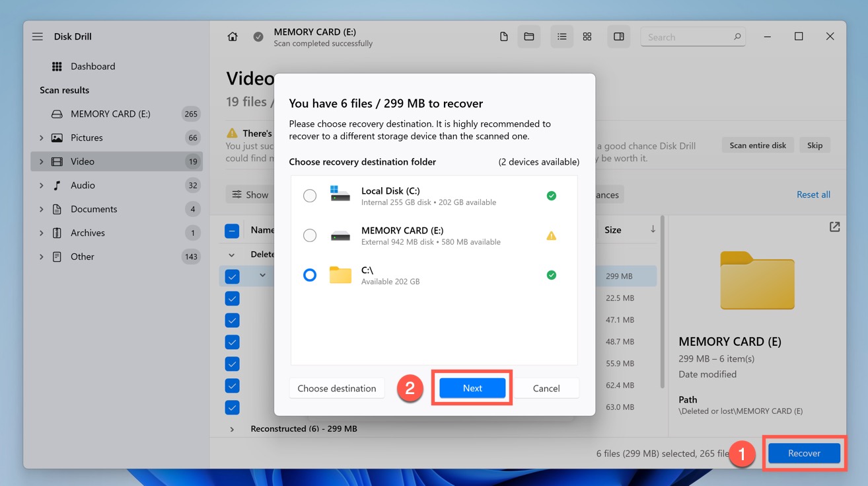The image size is (868, 486).
Task: Uncheck the 22.5 MB file checkbox
Action: coord(232,298)
